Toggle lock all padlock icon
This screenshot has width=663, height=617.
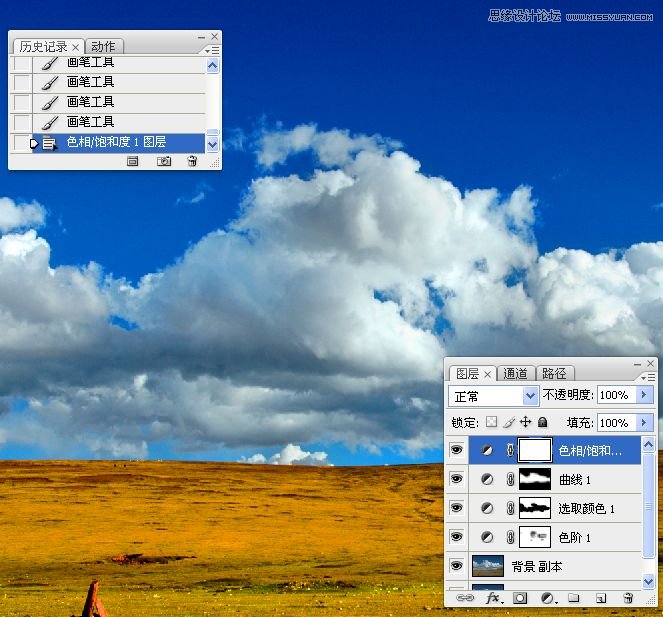tap(543, 422)
